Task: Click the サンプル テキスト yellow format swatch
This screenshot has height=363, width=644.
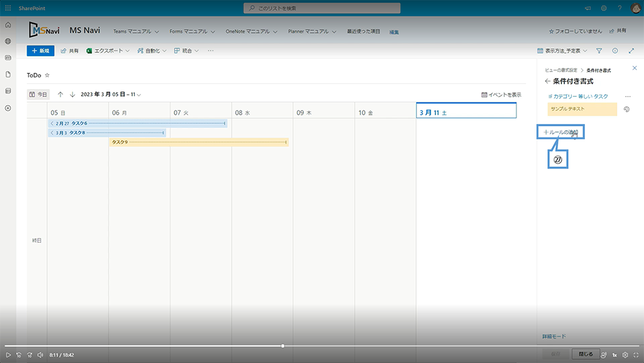Action: click(x=582, y=110)
